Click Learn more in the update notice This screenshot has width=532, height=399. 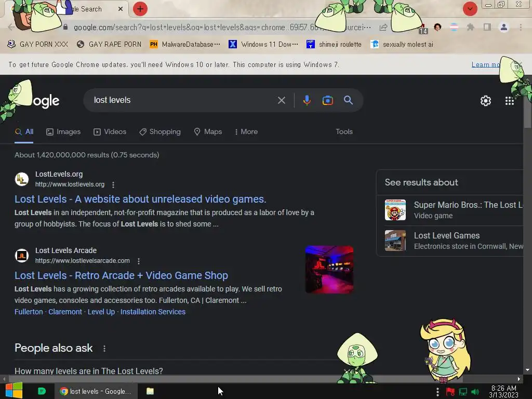tap(486, 64)
